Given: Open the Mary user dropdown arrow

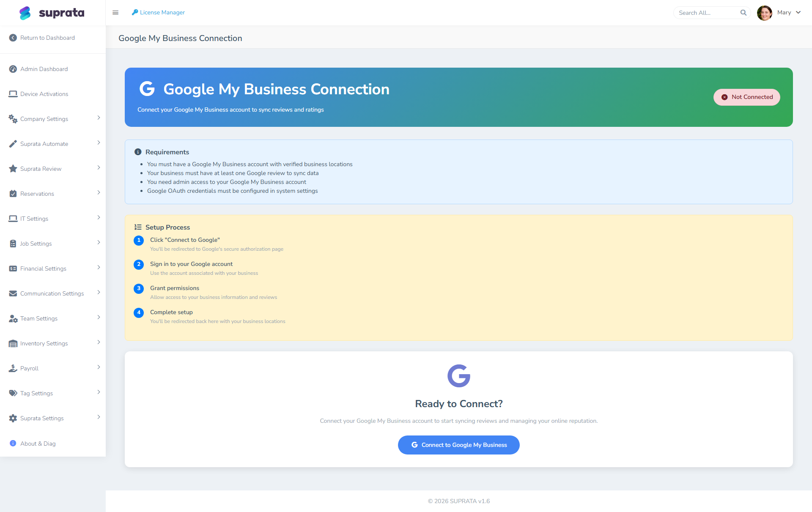Looking at the screenshot, I should point(798,12).
